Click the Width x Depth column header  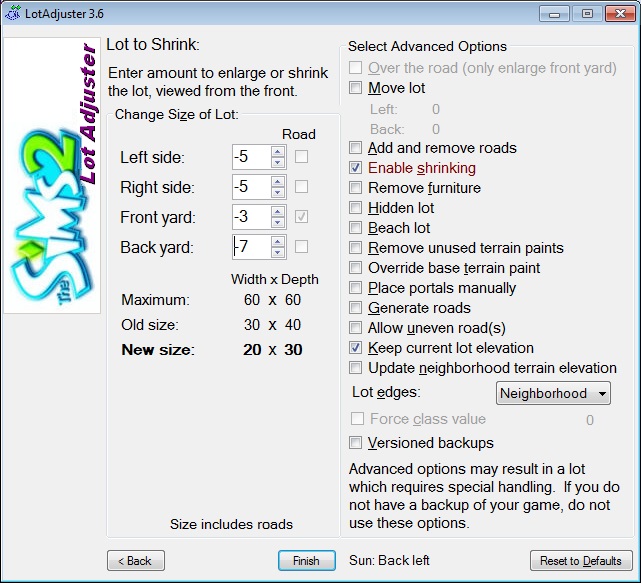pos(275,279)
